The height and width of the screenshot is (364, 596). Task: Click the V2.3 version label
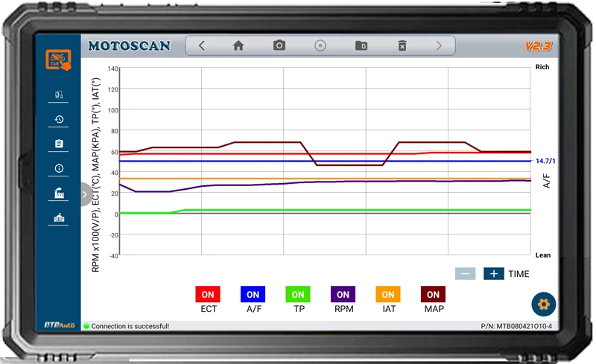[538, 46]
